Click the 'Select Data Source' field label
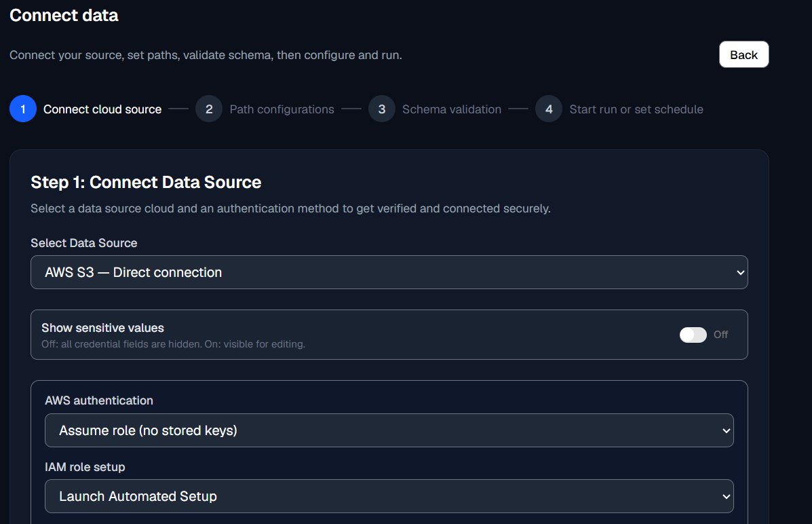The height and width of the screenshot is (524, 812). click(x=84, y=242)
